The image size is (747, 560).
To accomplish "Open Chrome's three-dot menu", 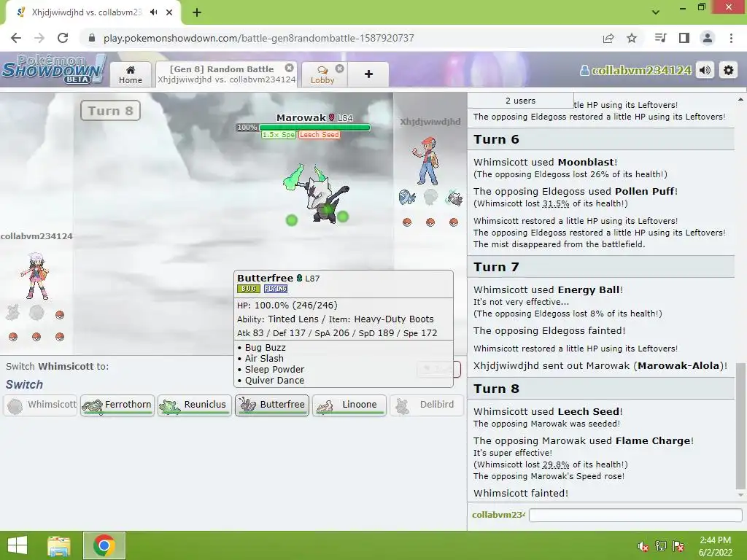I will pyautogui.click(x=731, y=38).
